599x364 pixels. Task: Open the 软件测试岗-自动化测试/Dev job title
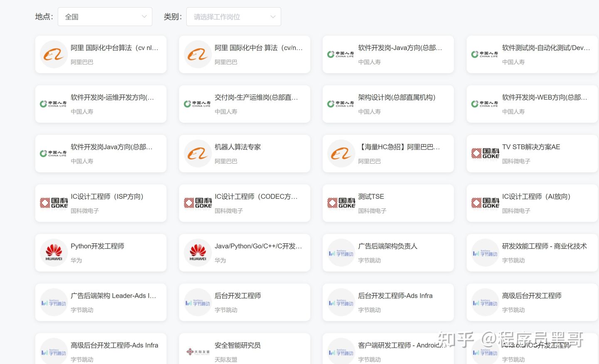(x=546, y=48)
